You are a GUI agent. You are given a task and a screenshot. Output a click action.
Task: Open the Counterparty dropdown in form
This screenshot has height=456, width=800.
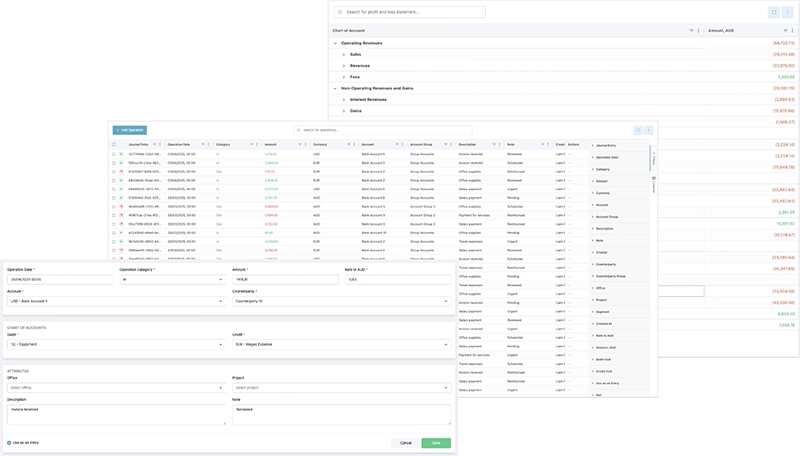click(x=341, y=301)
